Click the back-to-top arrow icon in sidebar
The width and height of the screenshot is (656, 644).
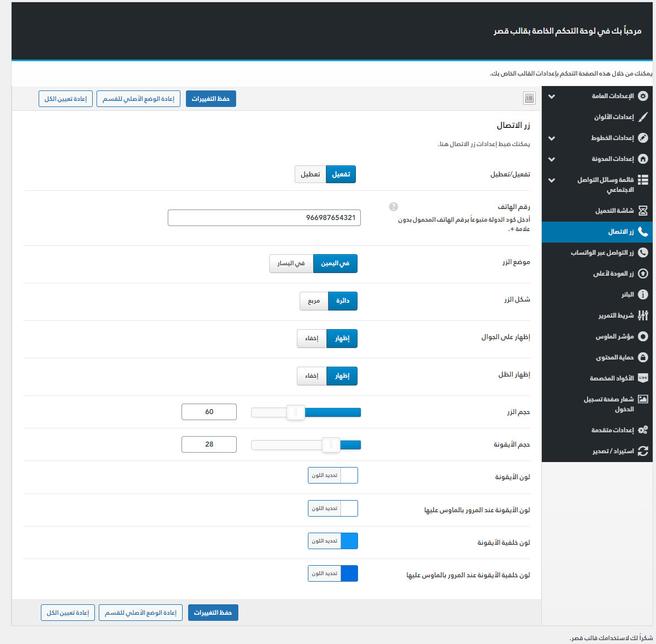click(x=643, y=273)
